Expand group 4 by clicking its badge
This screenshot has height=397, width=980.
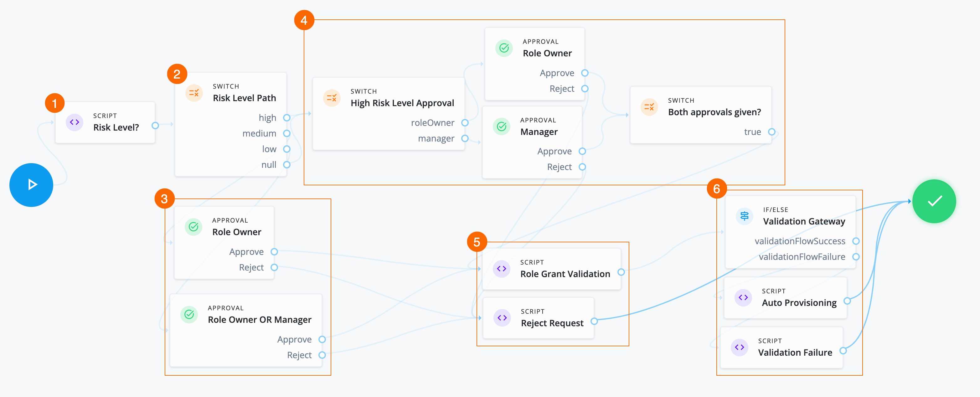304,20
